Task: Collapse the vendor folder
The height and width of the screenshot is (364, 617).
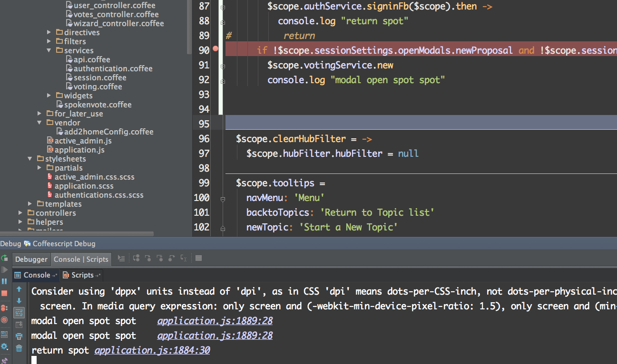Action: [39, 122]
